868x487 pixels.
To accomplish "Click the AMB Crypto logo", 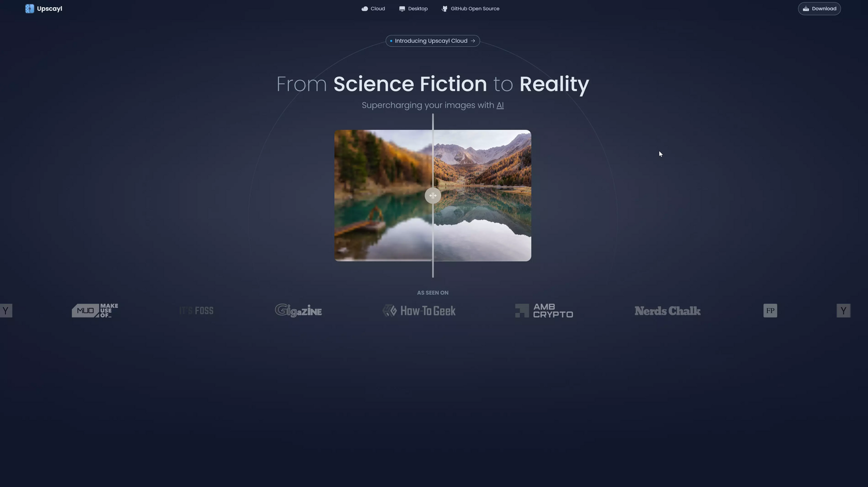I will click(x=544, y=311).
